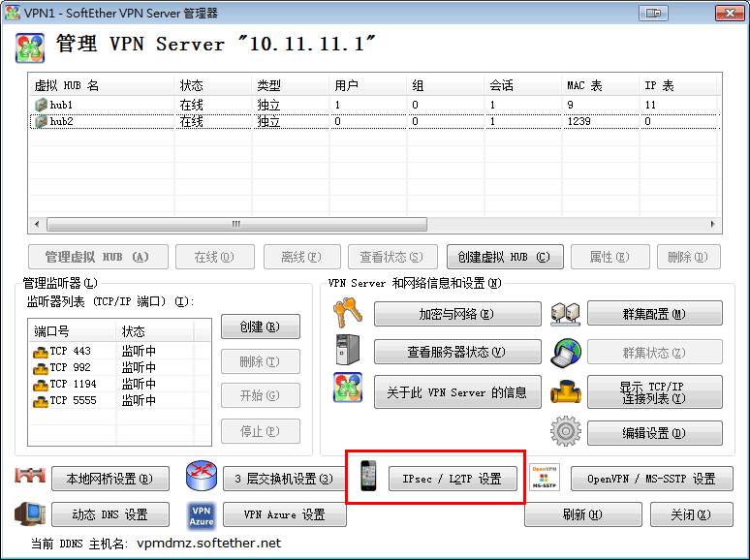Click the 关闭(X) button
The image size is (750, 560).
coord(691,514)
